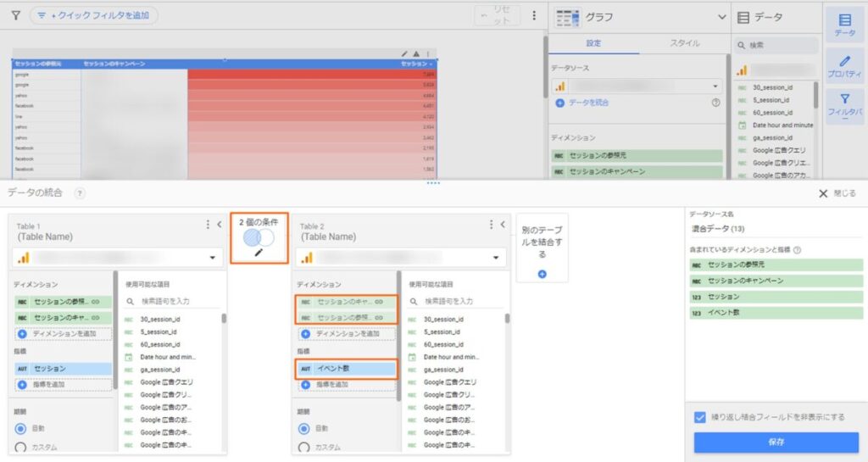Screen dimensions: 868x462
Task: Switch to the スタイル tab
Action: [x=684, y=43]
